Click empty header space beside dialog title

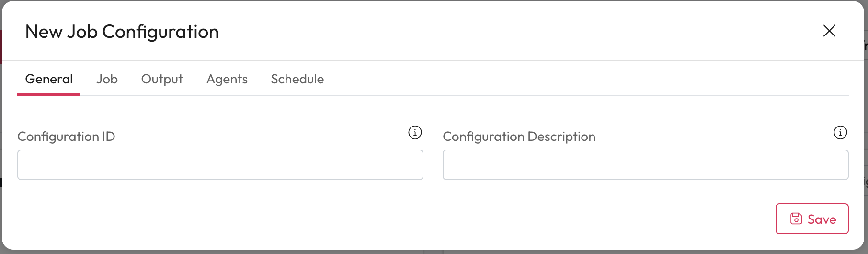[479, 32]
